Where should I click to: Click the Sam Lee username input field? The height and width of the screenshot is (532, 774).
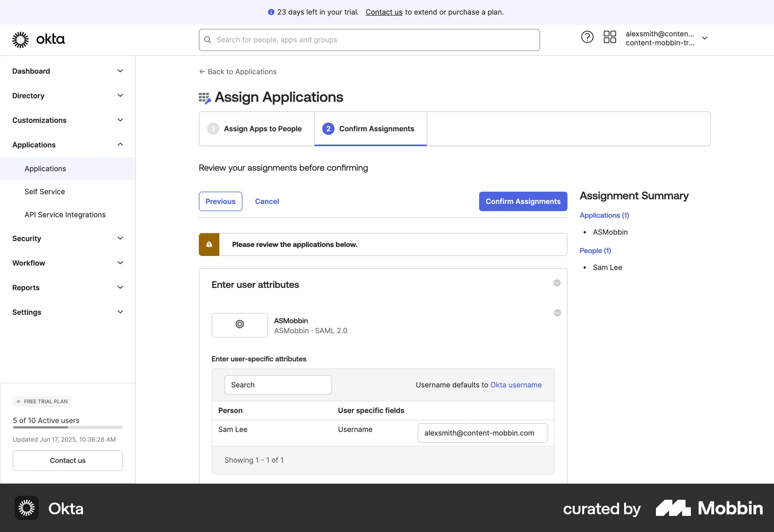tap(482, 433)
